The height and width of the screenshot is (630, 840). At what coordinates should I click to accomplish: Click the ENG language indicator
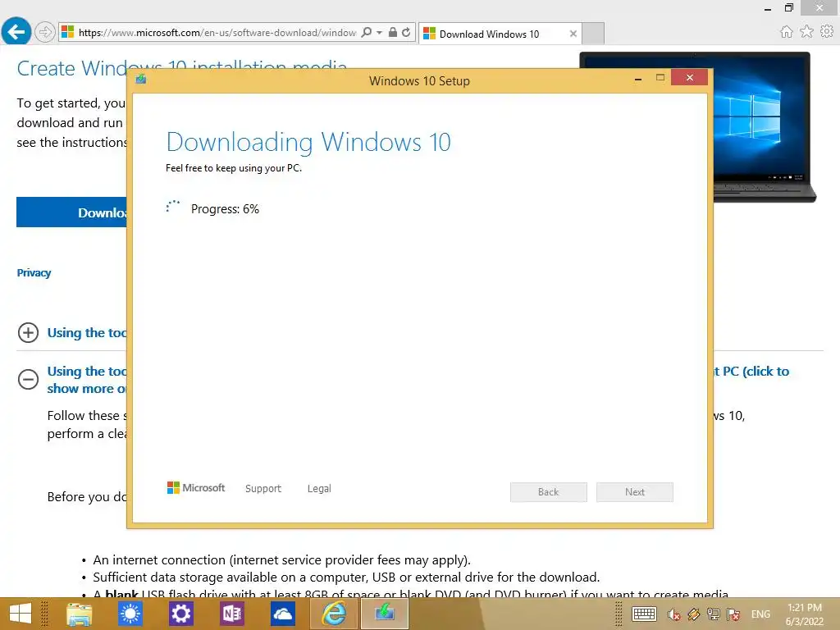click(x=760, y=614)
